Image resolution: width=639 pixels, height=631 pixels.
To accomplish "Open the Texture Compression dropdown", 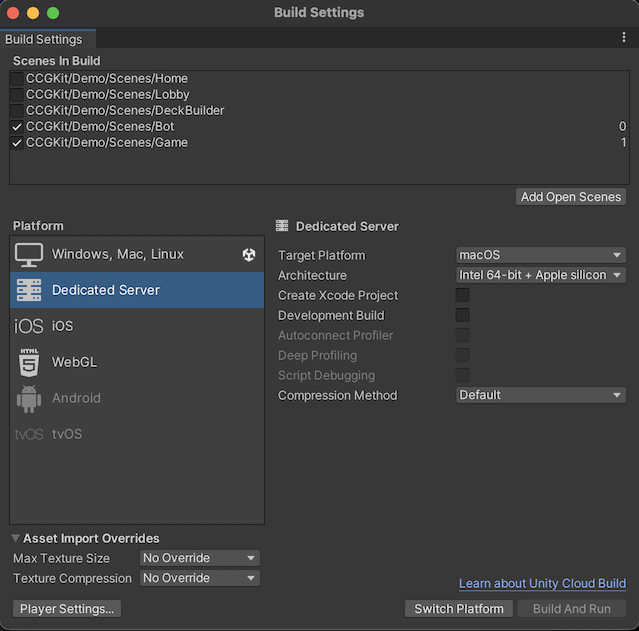I will (x=200, y=578).
